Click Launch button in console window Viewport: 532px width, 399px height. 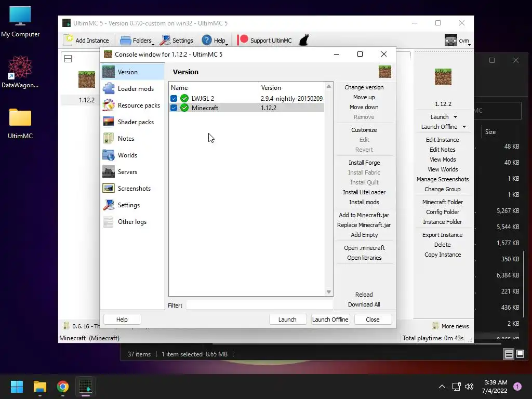(x=287, y=320)
